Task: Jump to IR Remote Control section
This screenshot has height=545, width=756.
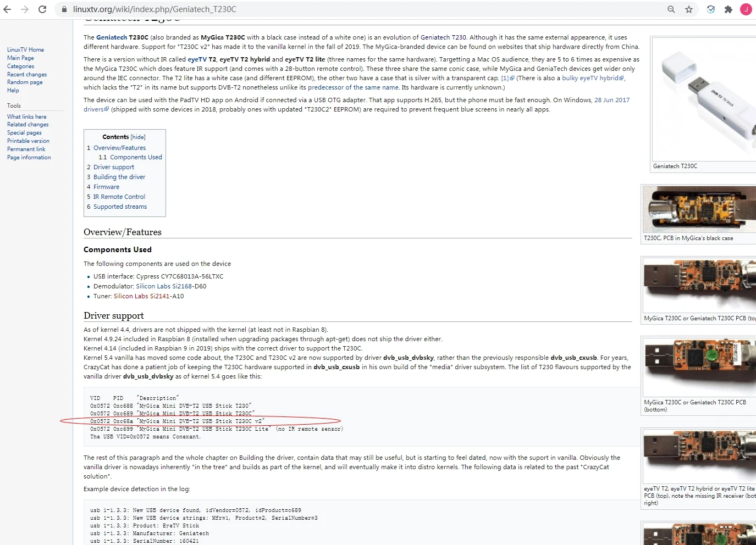Action: pos(119,197)
